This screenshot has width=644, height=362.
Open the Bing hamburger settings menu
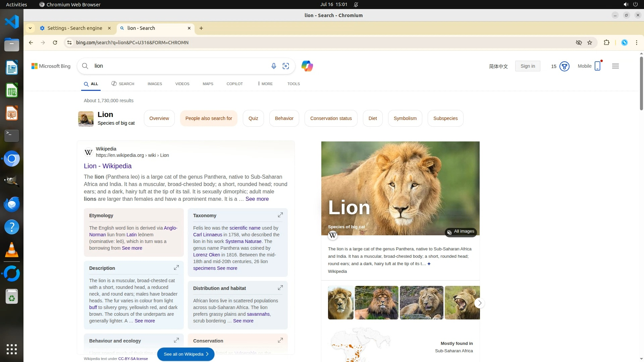pyautogui.click(x=615, y=66)
